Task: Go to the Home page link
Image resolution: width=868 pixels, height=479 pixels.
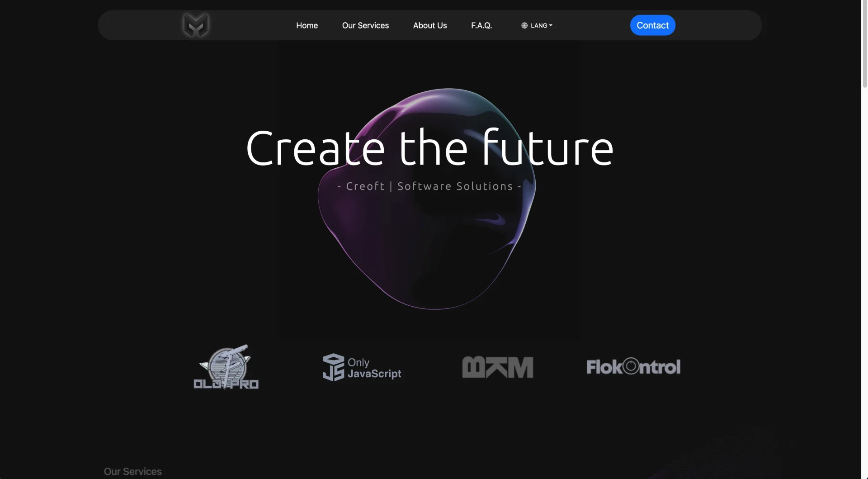Action: pos(307,26)
